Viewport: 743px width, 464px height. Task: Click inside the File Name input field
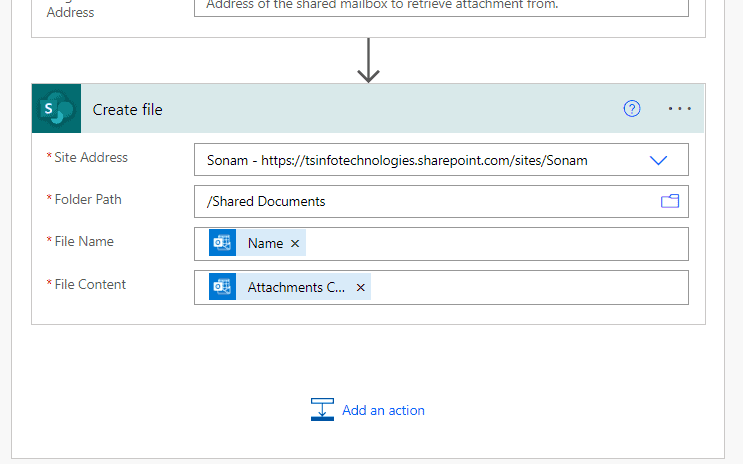pos(441,244)
